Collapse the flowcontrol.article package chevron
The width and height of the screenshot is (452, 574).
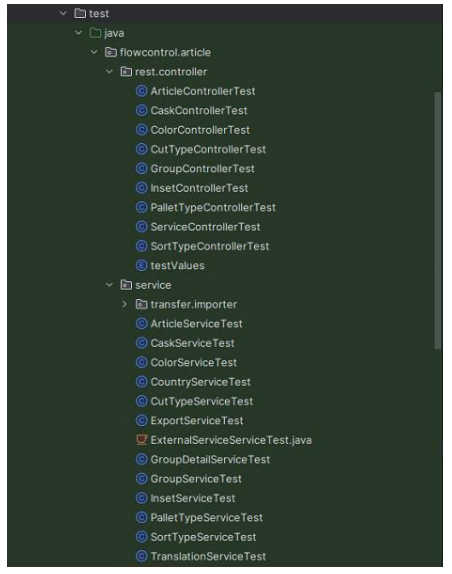[94, 52]
